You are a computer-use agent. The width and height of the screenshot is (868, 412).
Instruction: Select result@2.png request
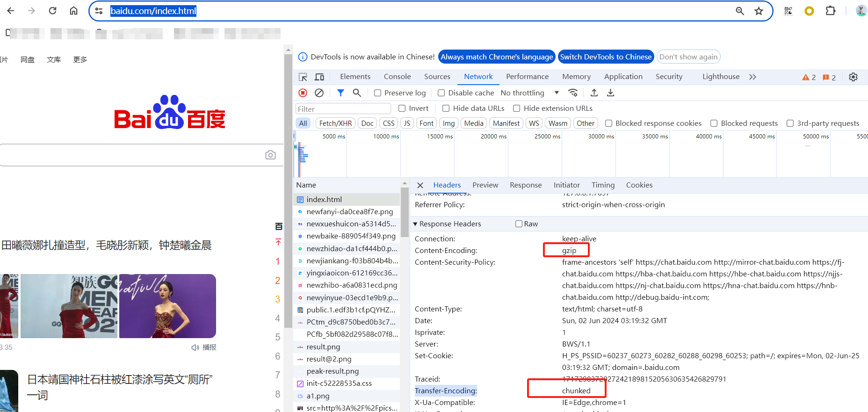[347, 359]
